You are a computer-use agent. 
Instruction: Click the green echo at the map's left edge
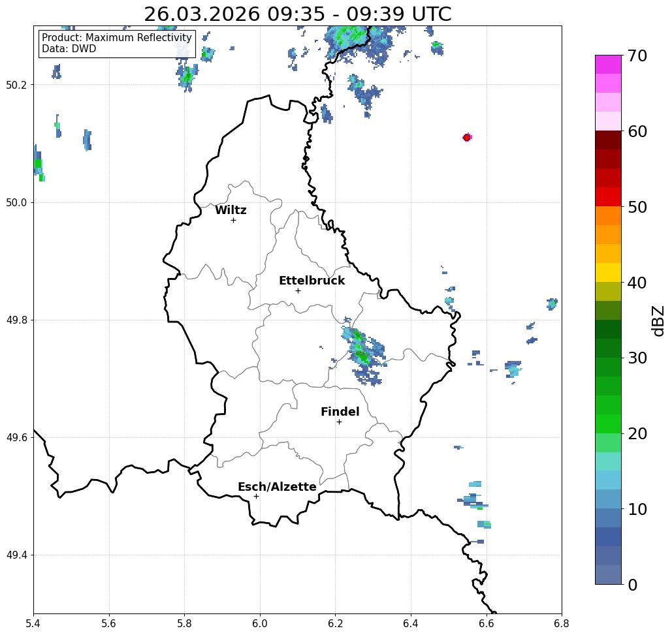(38, 163)
